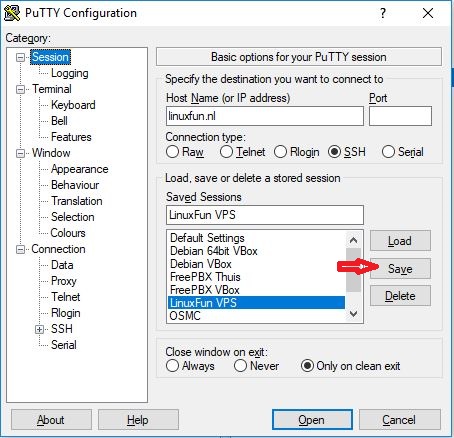Save the current session
Image resolution: width=454 pixels, height=438 pixels.
click(400, 269)
